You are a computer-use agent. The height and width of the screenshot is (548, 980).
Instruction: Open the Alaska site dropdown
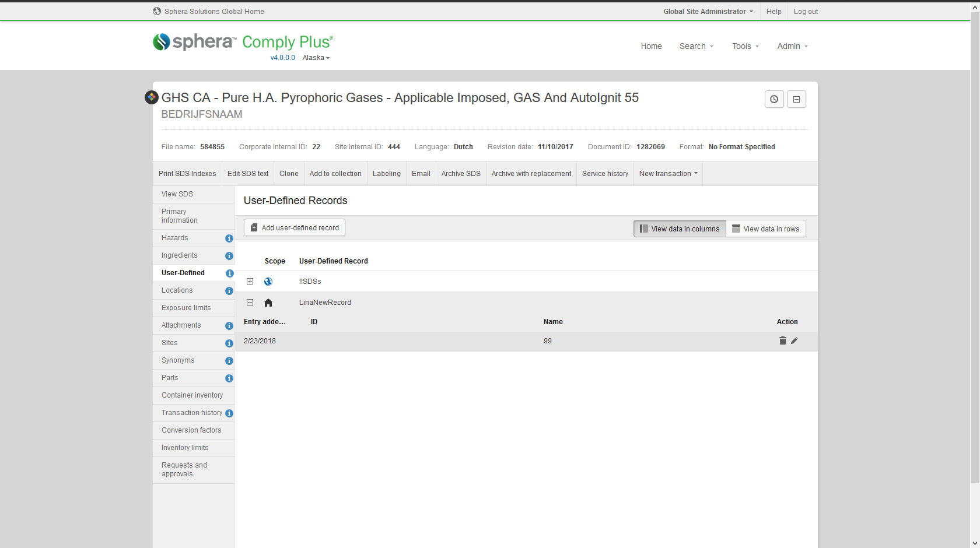(316, 58)
